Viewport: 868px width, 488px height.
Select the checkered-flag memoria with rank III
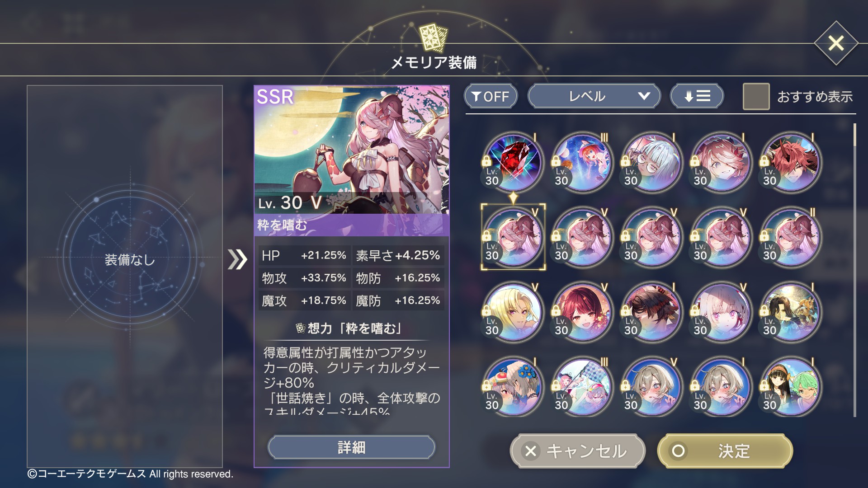tap(582, 387)
